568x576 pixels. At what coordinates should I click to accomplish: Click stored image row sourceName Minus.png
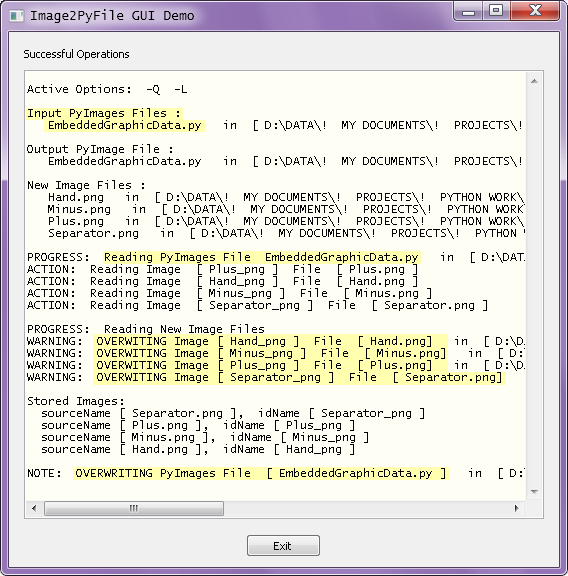coord(205,437)
